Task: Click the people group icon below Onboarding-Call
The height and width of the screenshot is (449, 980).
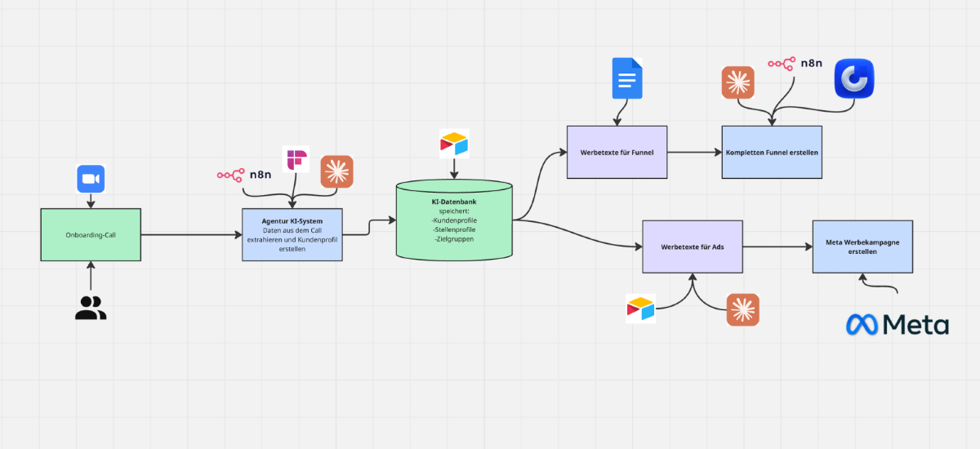Action: point(91,308)
